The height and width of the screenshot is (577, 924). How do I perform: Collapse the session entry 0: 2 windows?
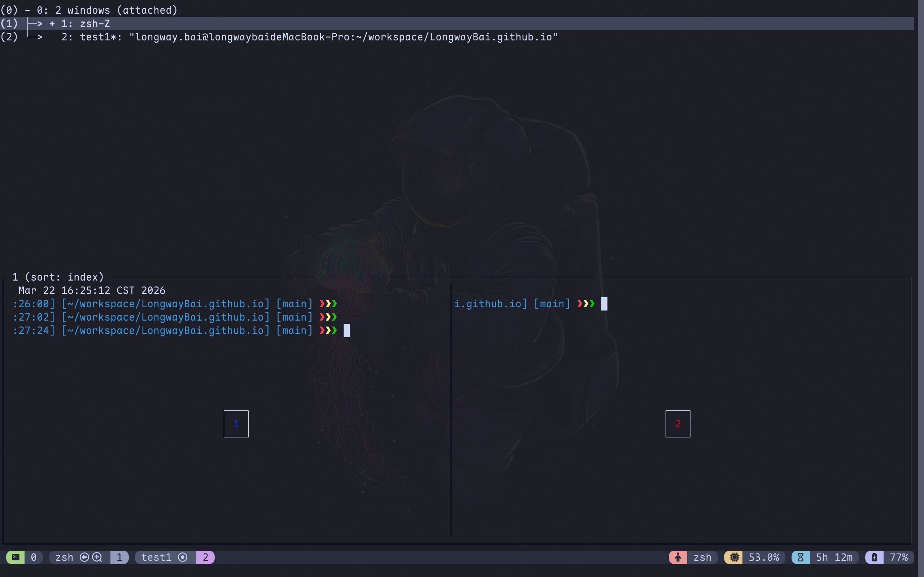click(27, 10)
